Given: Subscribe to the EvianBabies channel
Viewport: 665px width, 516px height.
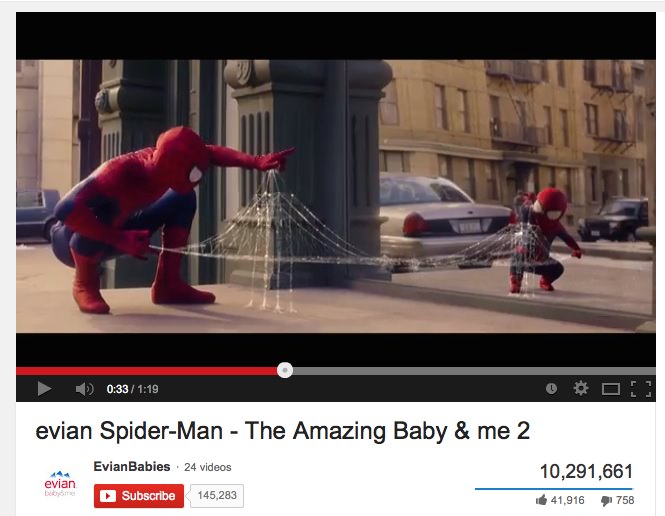Looking at the screenshot, I should coord(139,496).
